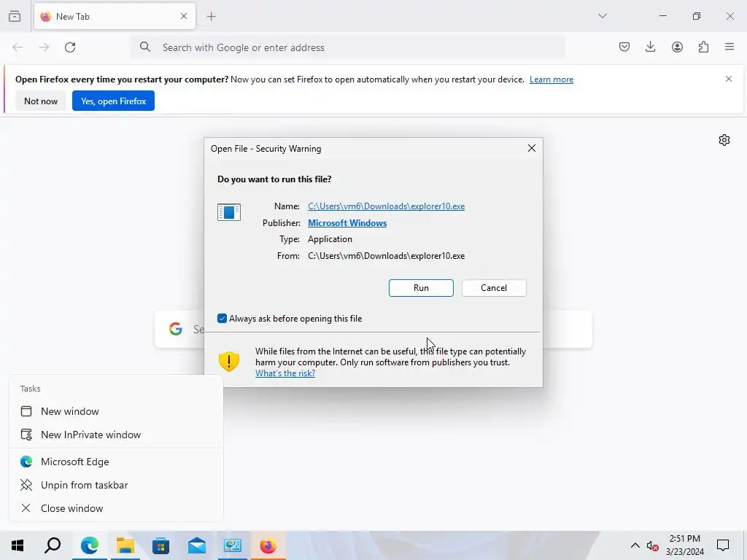The image size is (747, 560).
Task: Open the explorer10.exe file path link
Action: (x=387, y=206)
